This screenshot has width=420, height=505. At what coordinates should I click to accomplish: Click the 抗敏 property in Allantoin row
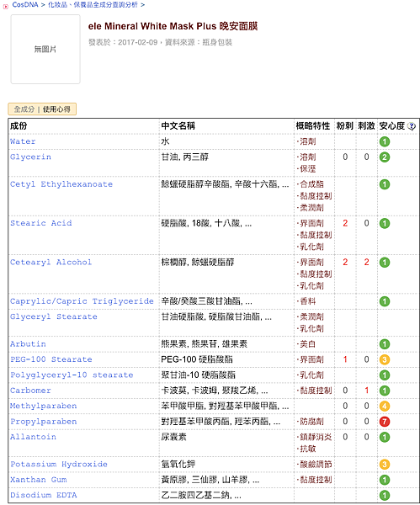(307, 449)
